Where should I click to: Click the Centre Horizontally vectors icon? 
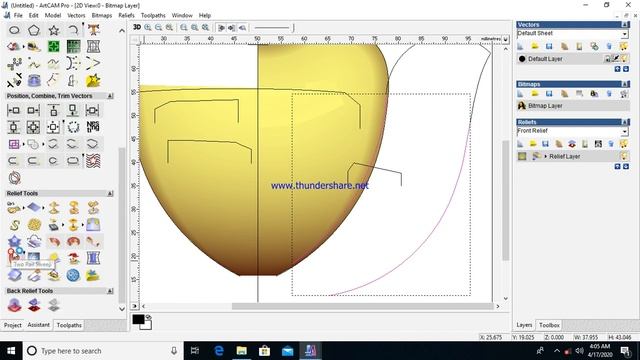point(93,110)
